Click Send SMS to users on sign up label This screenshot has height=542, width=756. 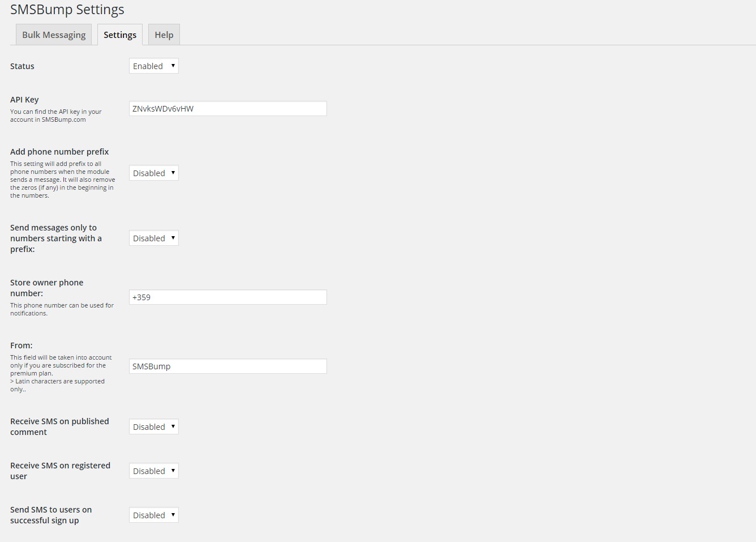coord(51,515)
